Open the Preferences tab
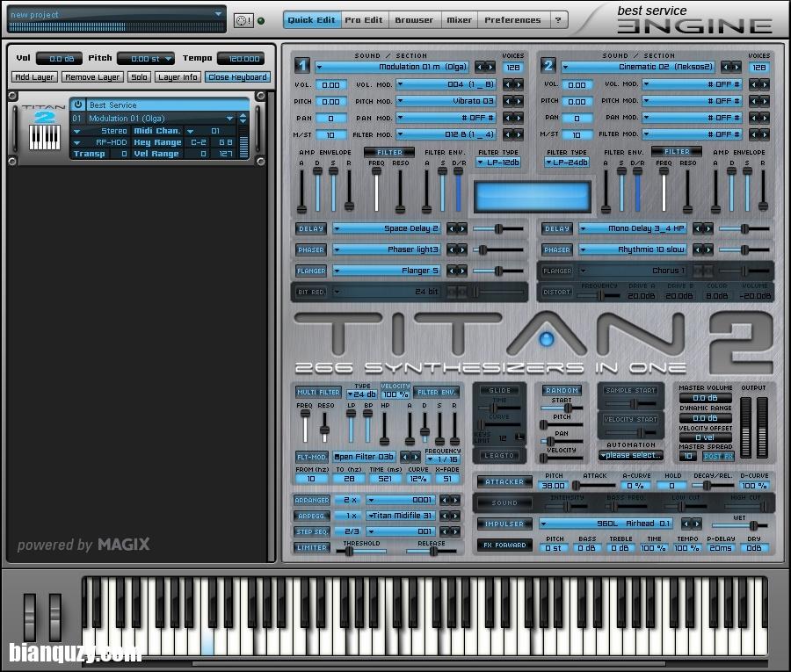791x672 pixels. (x=512, y=20)
